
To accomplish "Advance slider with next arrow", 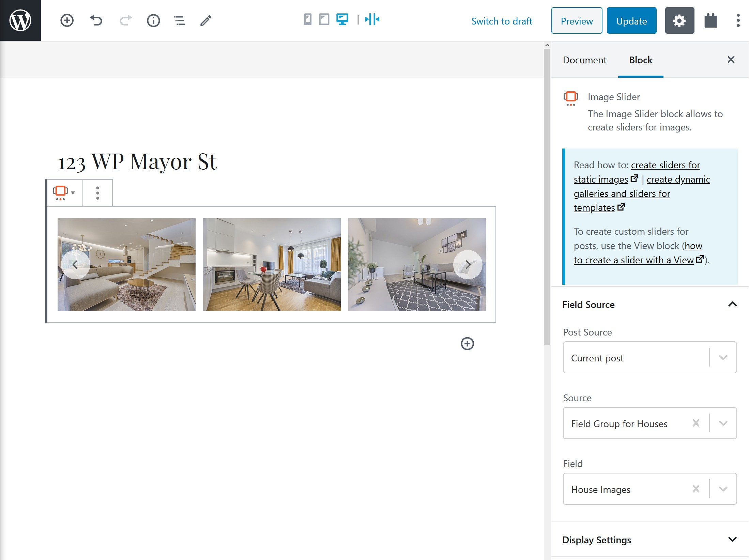I will coord(468,264).
